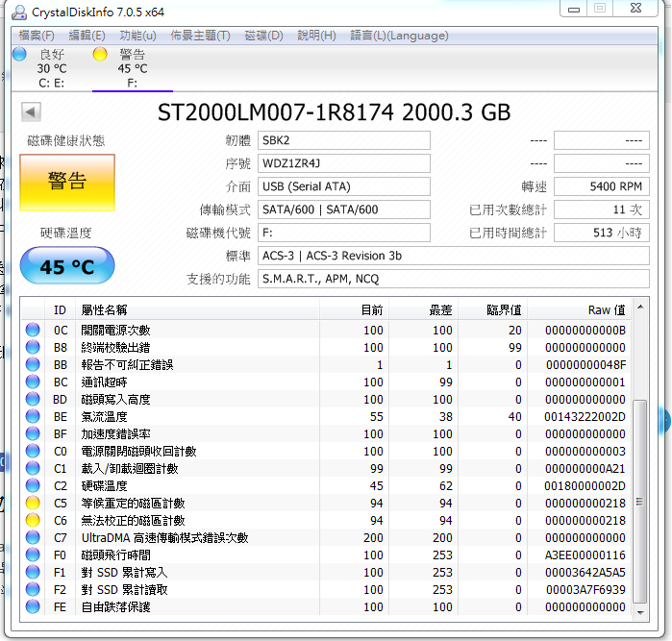Select the 等候重定的磁區計數 attribute name

click(x=133, y=504)
